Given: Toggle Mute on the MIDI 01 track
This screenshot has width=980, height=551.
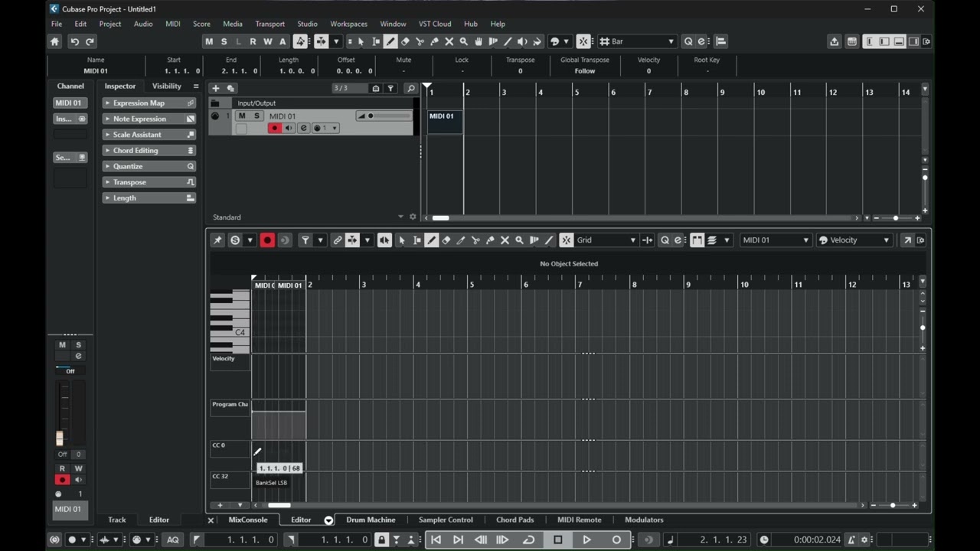Looking at the screenshot, I should [x=242, y=116].
